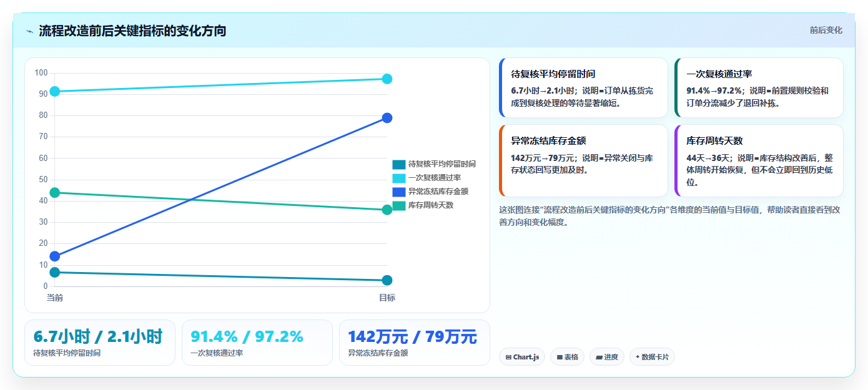Click the 142万元 / 79万元 stat value

click(412, 336)
